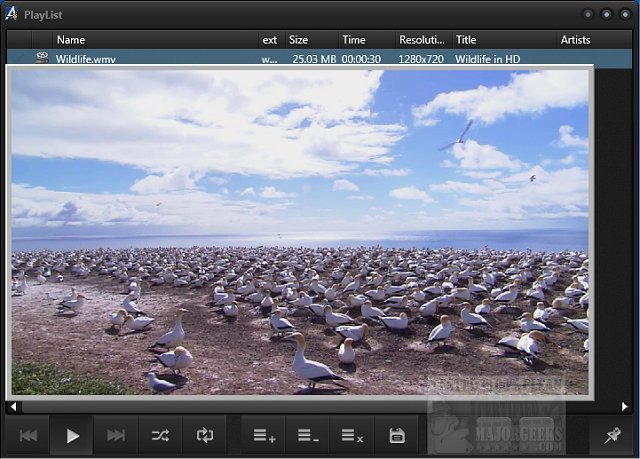
Task: Click the horizontal scrollbar left arrow
Action: coord(12,407)
